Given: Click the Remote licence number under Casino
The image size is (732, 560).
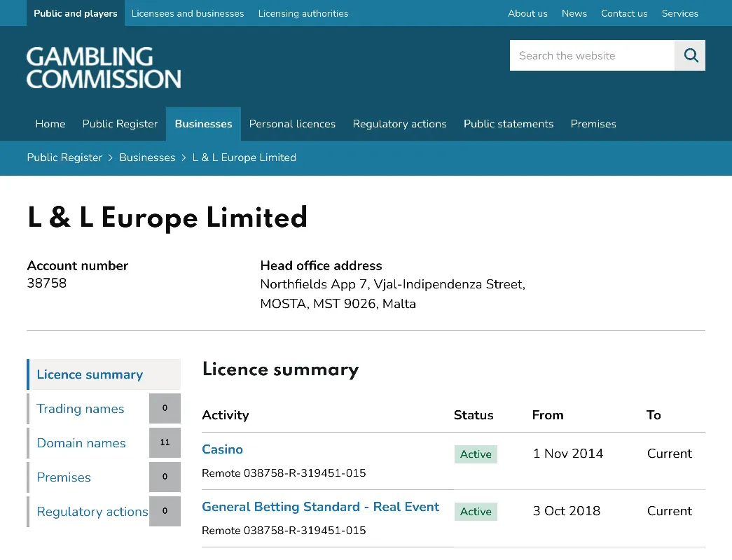Looking at the screenshot, I should pos(284,473).
